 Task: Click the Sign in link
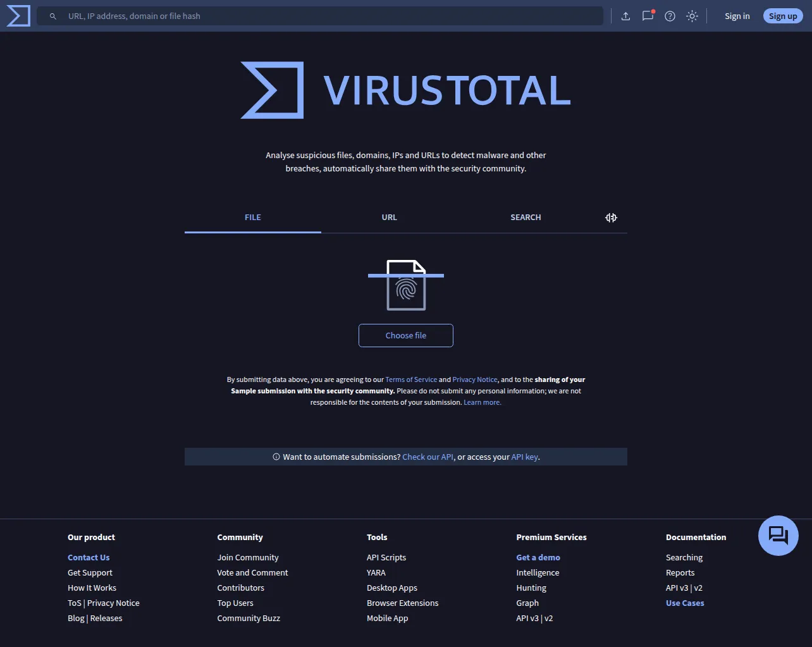[x=737, y=16]
